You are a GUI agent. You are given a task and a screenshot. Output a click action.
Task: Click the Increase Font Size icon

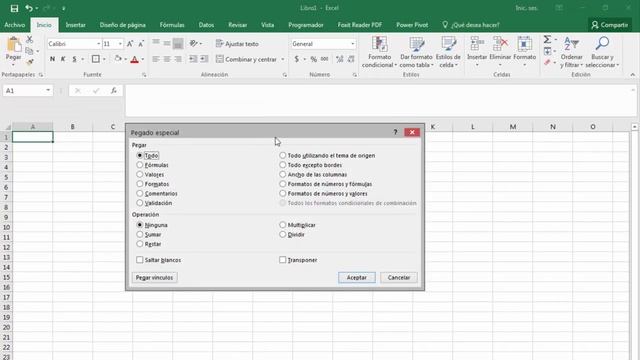pyautogui.click(x=130, y=44)
